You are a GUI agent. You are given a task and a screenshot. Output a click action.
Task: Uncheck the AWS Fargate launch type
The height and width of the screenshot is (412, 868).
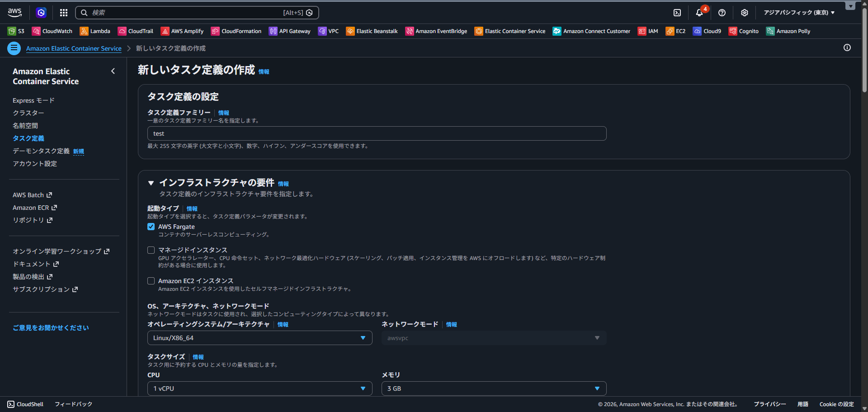pos(151,227)
